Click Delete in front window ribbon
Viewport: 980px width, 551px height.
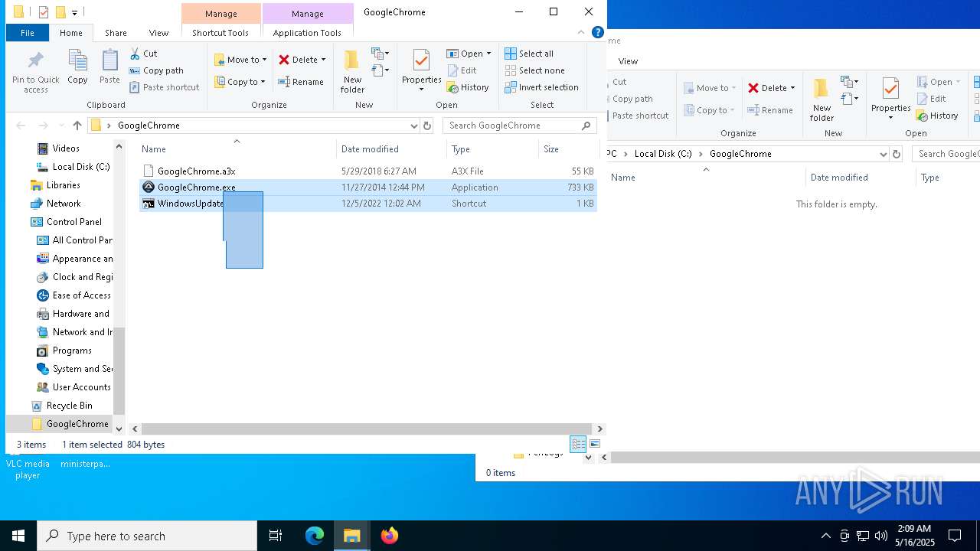coord(302,60)
